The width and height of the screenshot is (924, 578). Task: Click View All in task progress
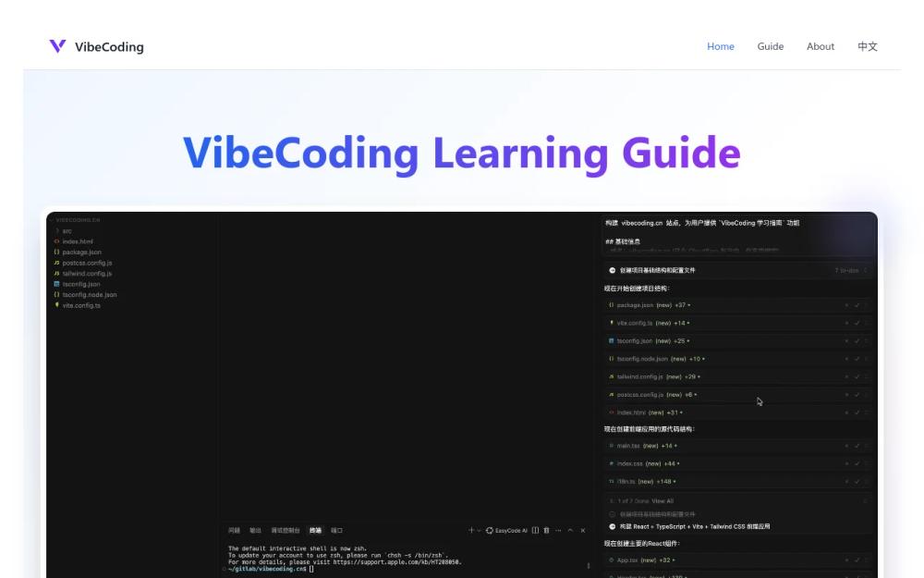coord(663,500)
